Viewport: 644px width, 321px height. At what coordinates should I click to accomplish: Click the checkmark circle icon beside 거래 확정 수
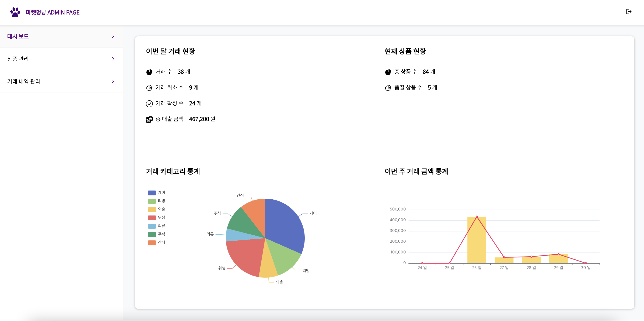[149, 104]
